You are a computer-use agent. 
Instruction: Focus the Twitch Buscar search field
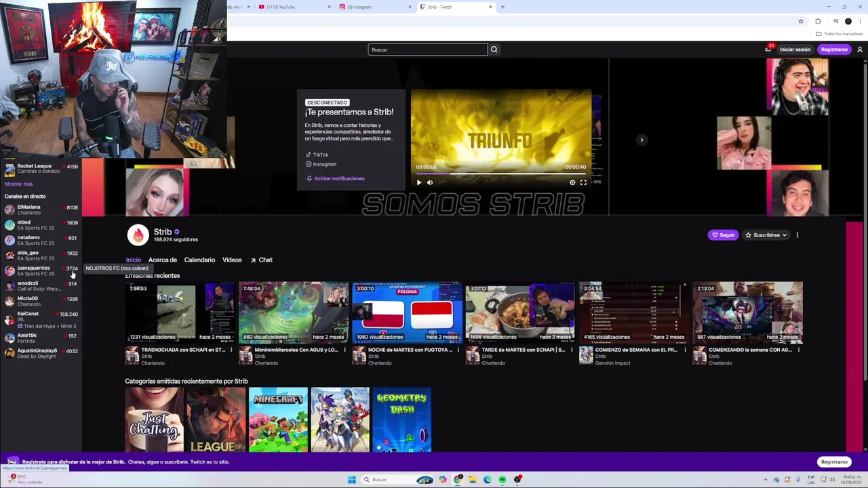[x=428, y=49]
